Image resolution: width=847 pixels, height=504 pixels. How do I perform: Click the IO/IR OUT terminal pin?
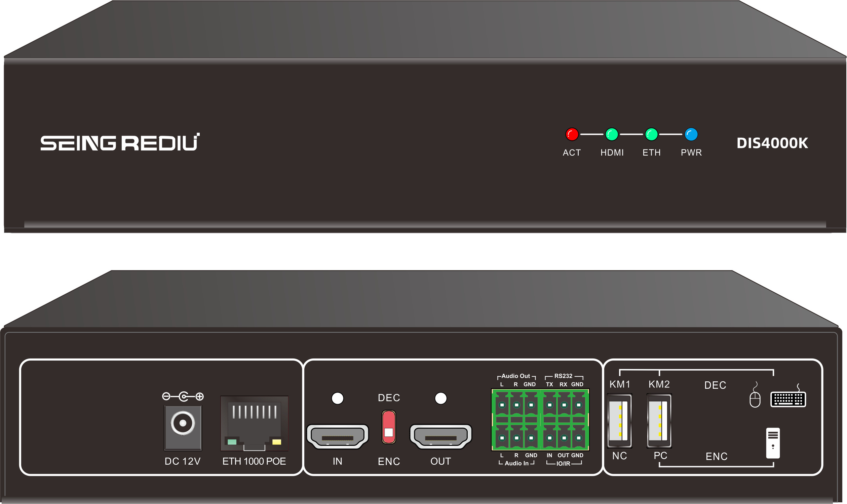(x=564, y=438)
